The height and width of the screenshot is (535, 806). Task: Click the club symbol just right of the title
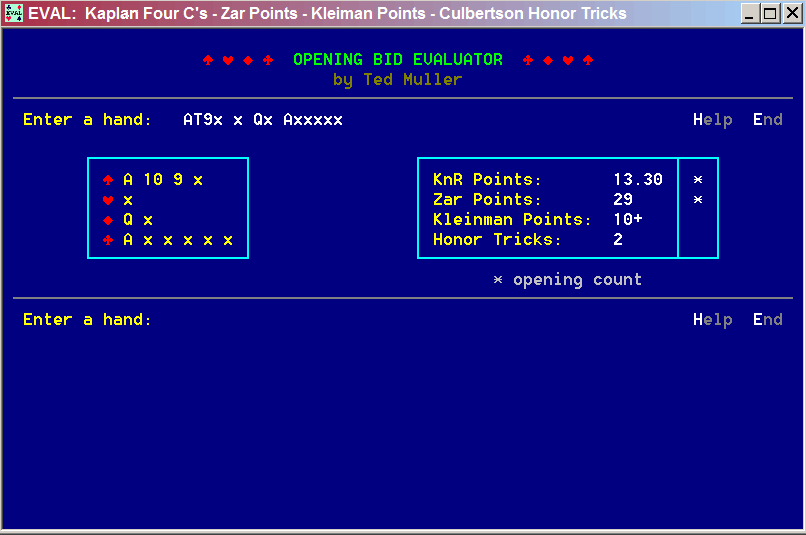coord(528,60)
